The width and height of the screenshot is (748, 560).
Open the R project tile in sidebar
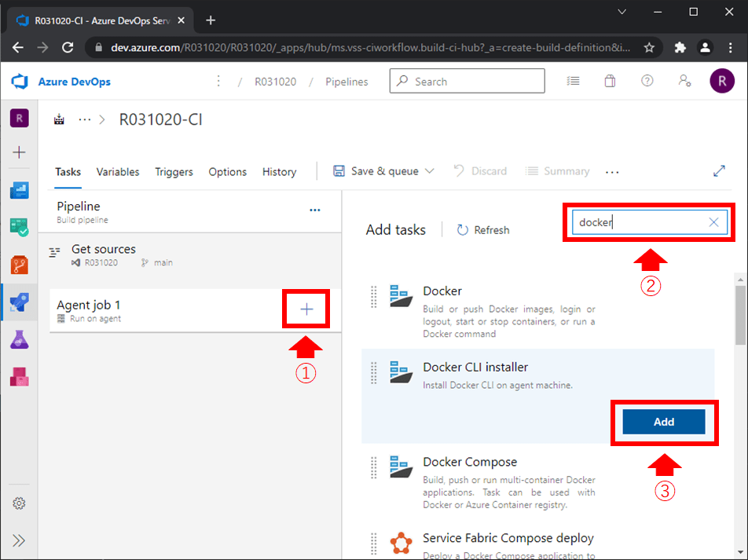coord(19,119)
